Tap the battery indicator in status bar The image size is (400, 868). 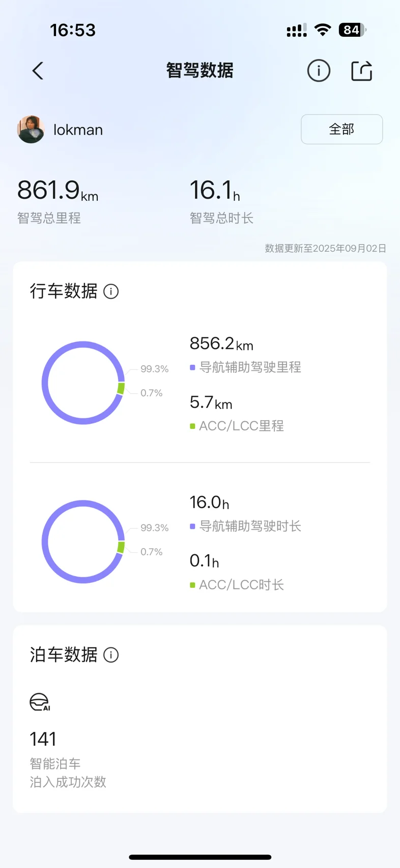pos(353,30)
